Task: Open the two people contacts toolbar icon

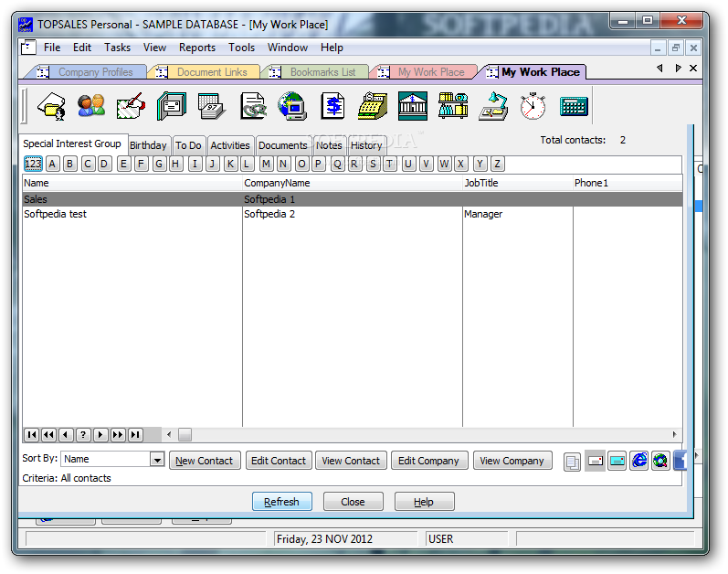Action: coord(91,106)
